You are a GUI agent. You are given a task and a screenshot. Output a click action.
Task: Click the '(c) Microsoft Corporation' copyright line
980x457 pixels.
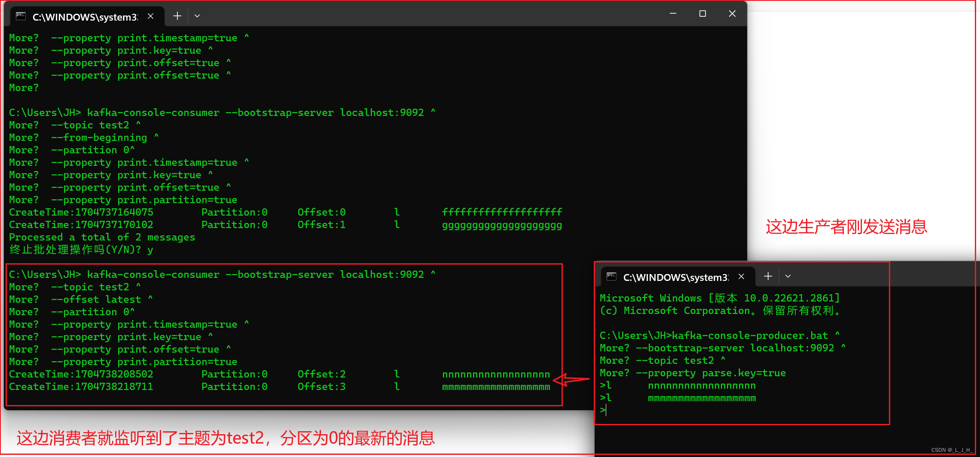coord(720,311)
